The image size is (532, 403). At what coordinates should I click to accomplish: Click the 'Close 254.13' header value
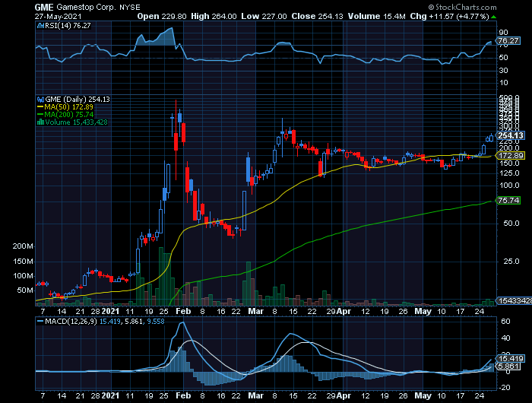(x=317, y=16)
